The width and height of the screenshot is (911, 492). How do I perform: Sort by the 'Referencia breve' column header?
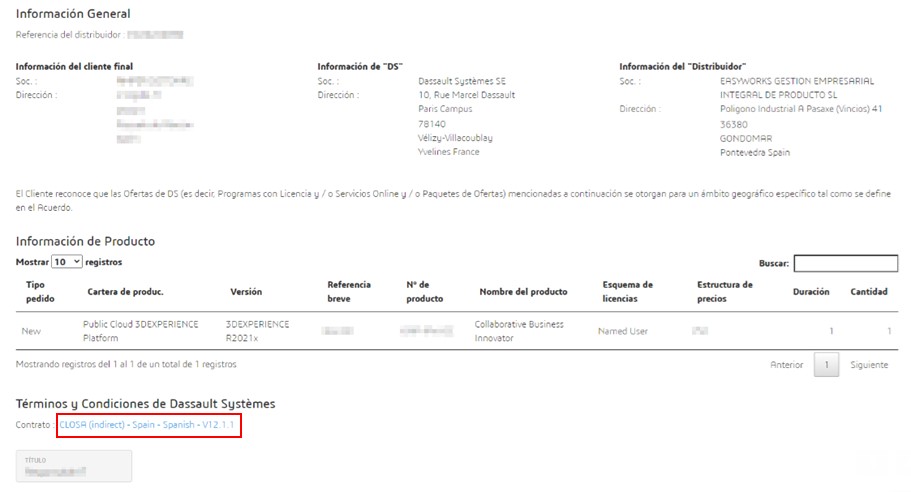coord(349,292)
